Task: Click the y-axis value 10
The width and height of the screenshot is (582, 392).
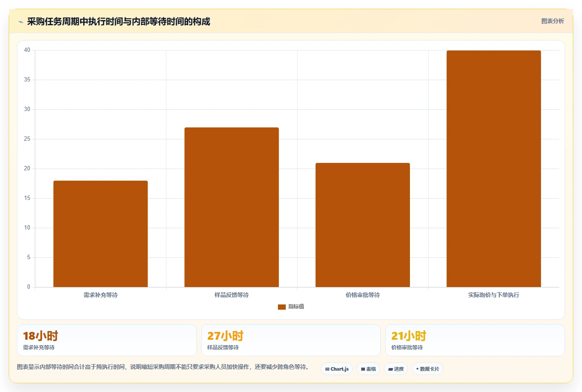Action: (x=27, y=228)
